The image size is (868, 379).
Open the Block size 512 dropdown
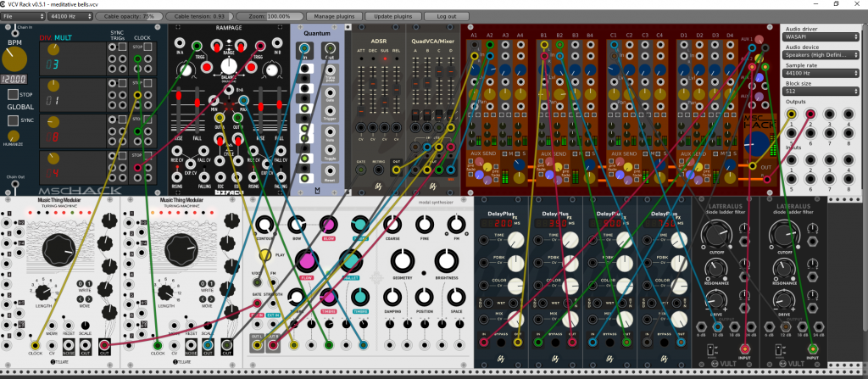pos(821,91)
